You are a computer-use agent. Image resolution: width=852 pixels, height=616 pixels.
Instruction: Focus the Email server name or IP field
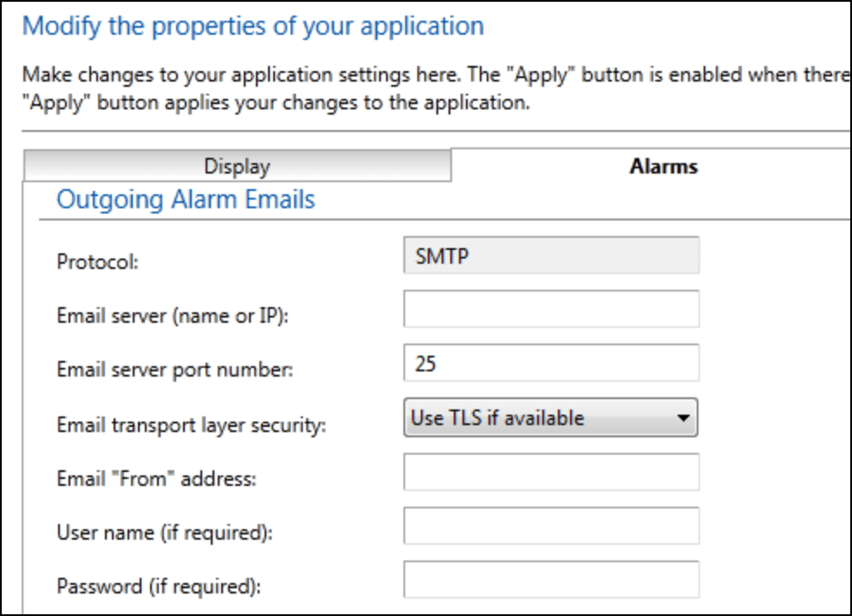551,310
